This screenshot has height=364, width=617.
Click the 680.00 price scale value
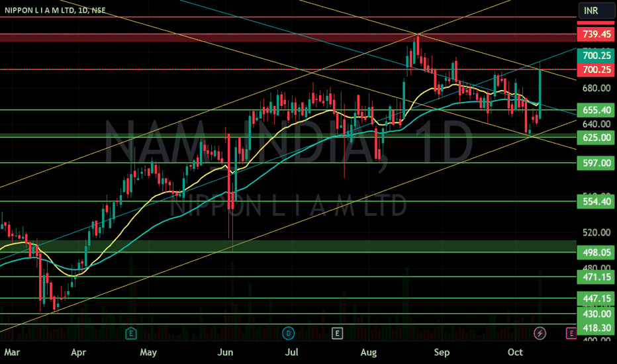pyautogui.click(x=596, y=88)
